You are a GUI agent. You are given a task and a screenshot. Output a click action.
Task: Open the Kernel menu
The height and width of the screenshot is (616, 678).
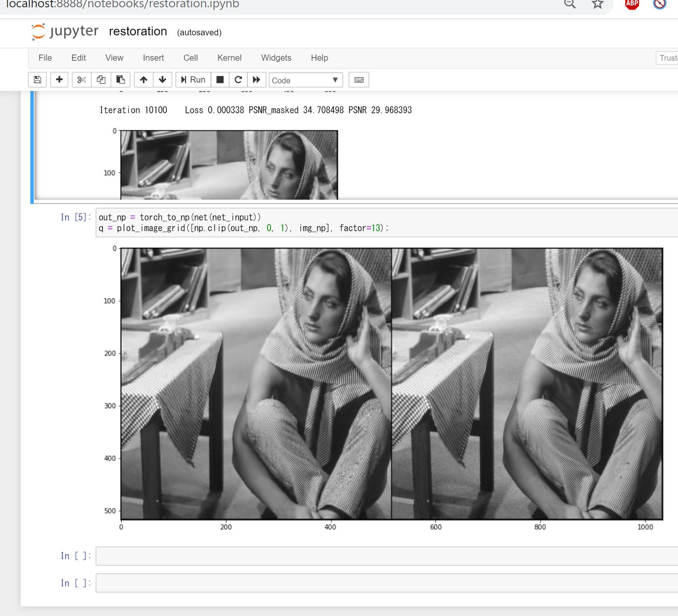click(x=229, y=58)
